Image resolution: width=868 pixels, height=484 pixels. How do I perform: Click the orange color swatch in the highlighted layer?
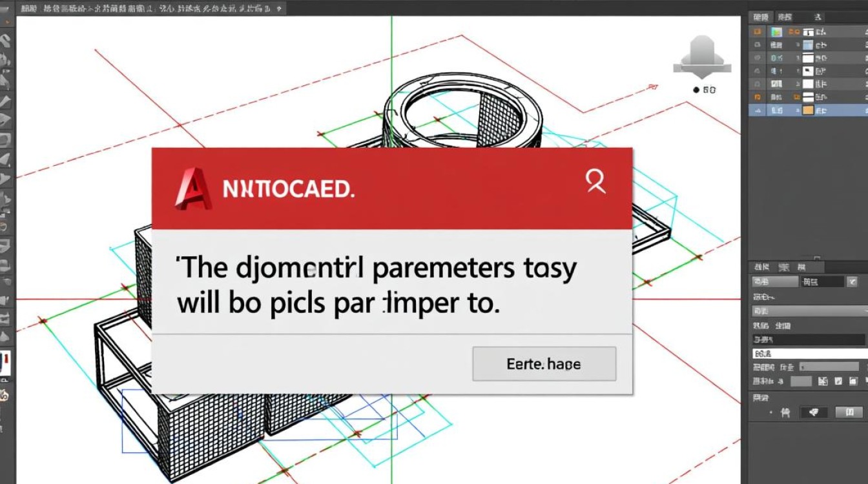click(807, 110)
